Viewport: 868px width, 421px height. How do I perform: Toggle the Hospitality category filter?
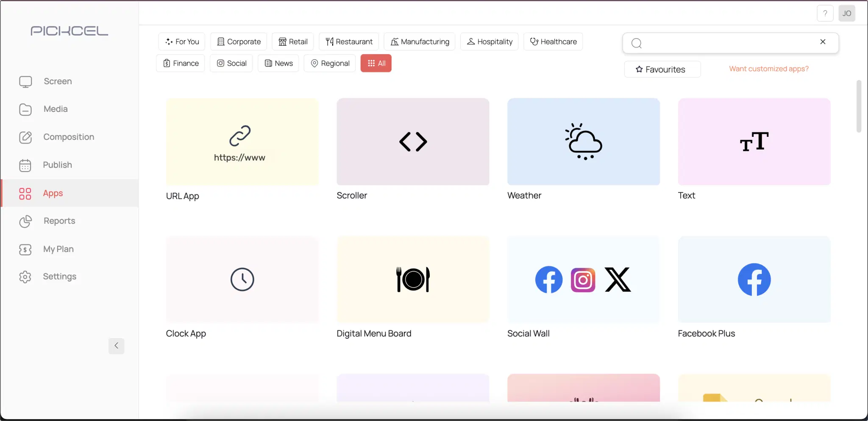(489, 41)
